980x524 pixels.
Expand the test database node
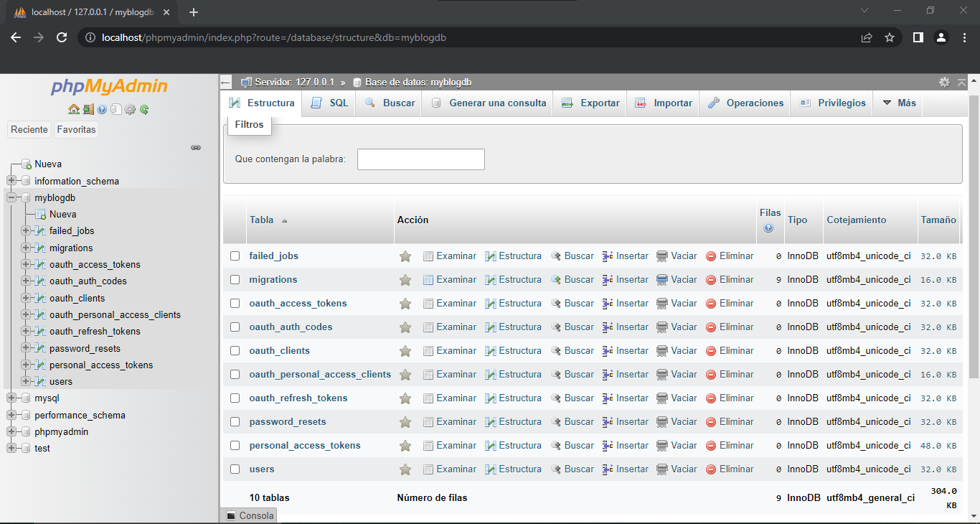[x=11, y=448]
